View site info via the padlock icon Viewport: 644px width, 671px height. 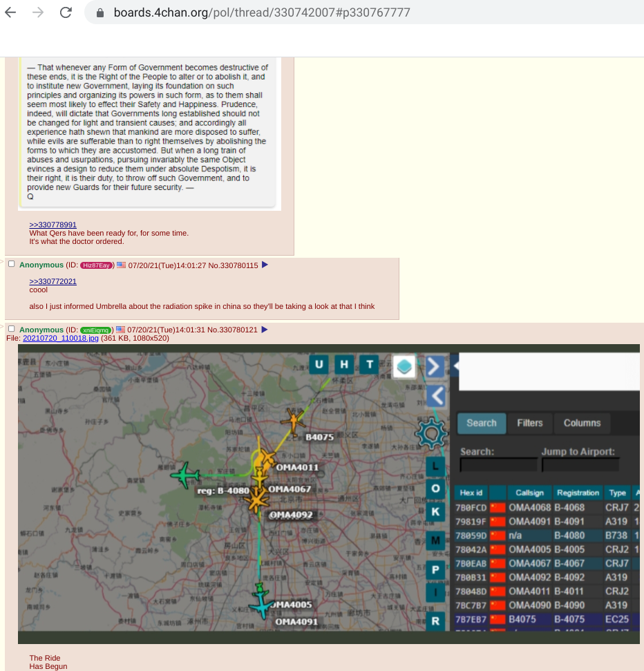(100, 13)
